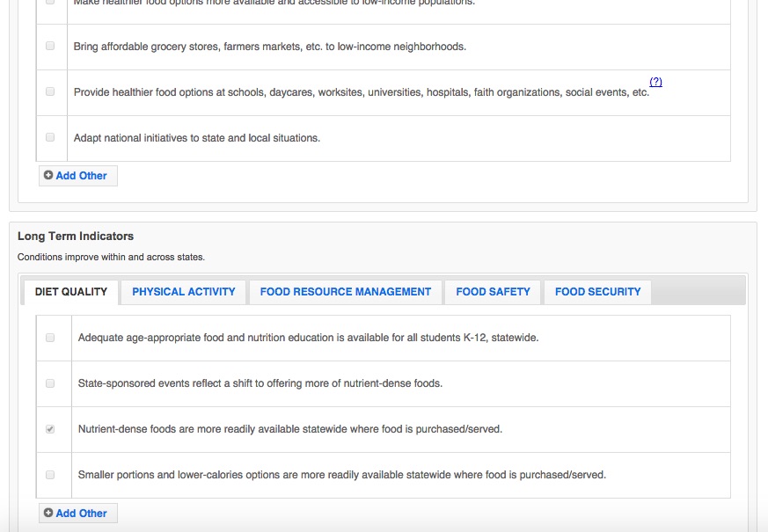Screen dimensions: 768x532
Task: Select the State-sponsored events checkbox
Action: (x=50, y=383)
